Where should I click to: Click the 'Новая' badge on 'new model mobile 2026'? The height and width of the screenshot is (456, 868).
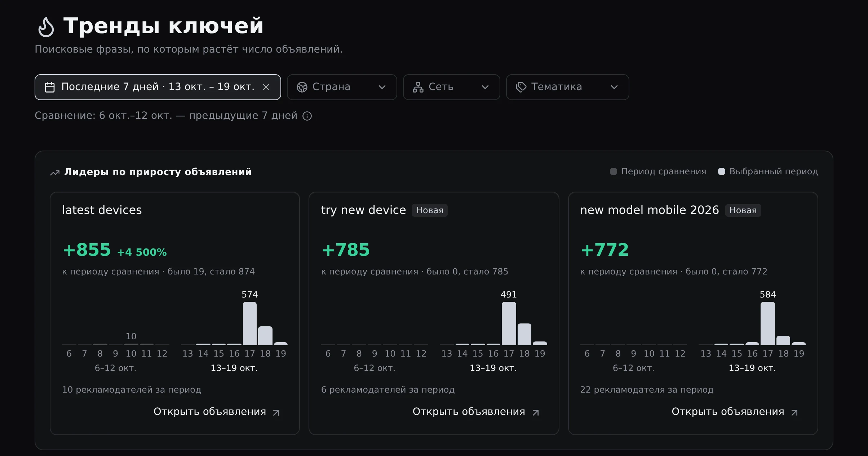(743, 210)
